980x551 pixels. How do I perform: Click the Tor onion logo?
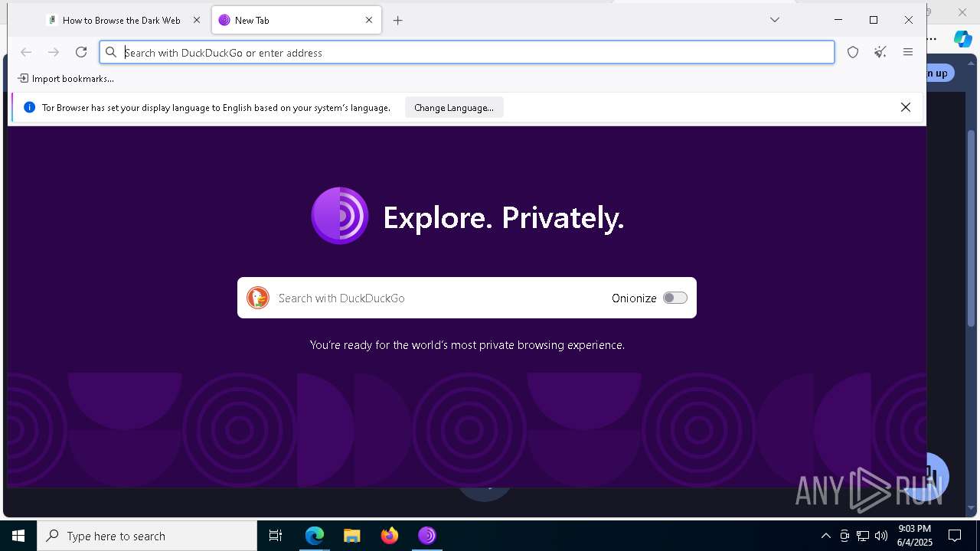tap(340, 216)
